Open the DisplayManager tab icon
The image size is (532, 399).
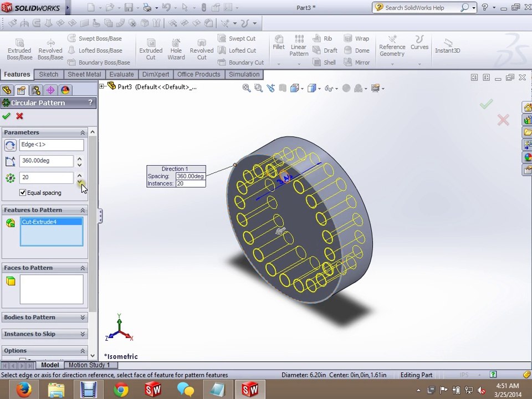click(x=65, y=90)
